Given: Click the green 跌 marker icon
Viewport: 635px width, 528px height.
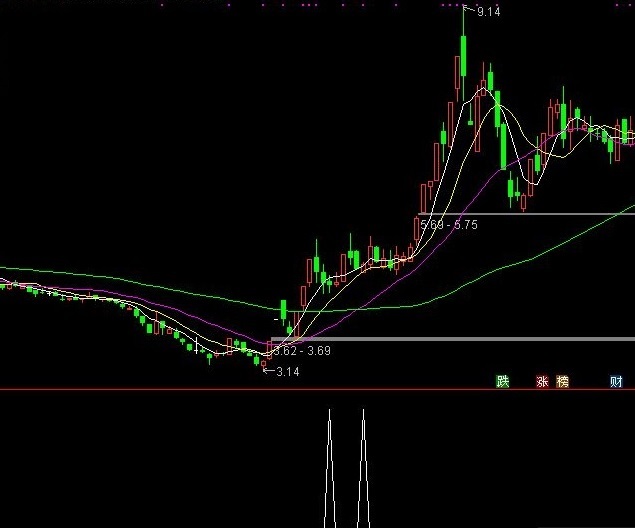Looking at the screenshot, I should [x=503, y=381].
